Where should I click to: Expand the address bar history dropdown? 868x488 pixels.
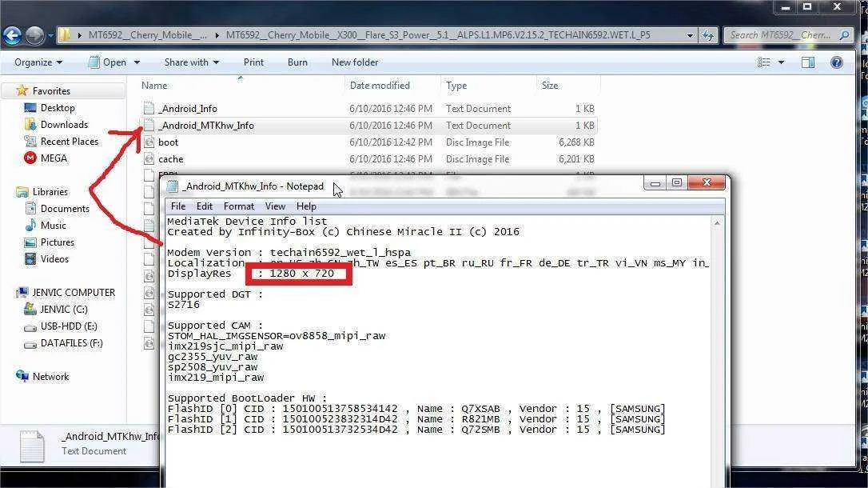[690, 35]
